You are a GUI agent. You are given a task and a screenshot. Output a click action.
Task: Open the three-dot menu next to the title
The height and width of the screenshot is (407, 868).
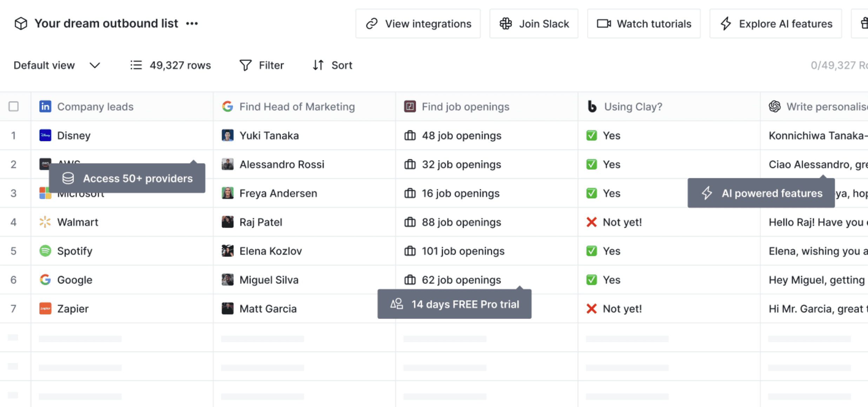pyautogui.click(x=192, y=24)
